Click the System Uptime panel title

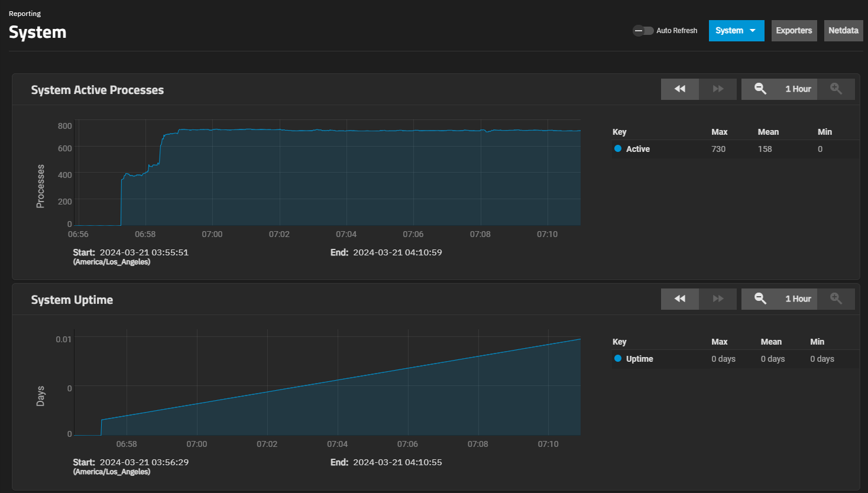point(72,300)
